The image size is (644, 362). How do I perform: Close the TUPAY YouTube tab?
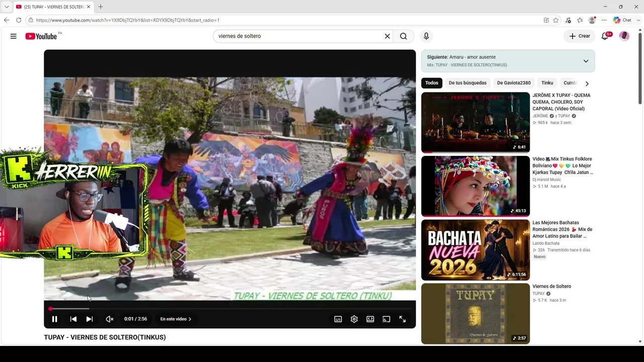pos(89,7)
